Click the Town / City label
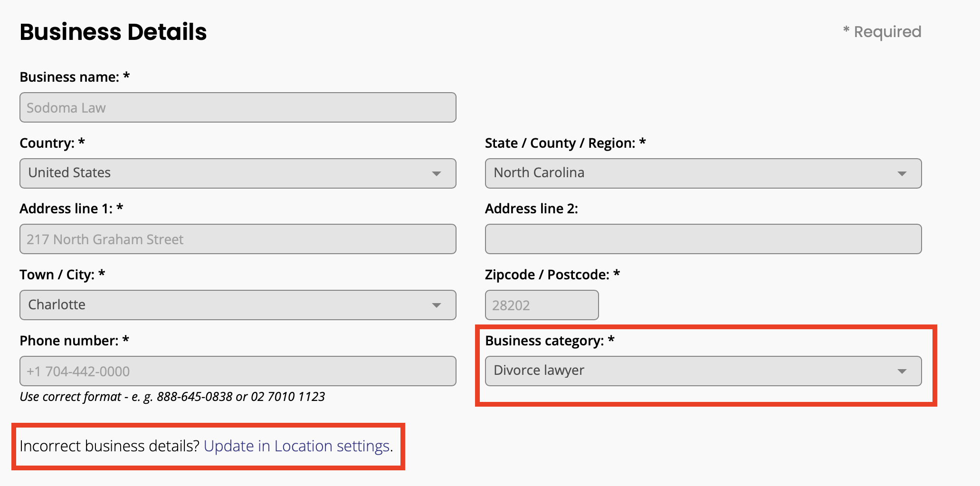This screenshot has width=980, height=486. coord(62,275)
